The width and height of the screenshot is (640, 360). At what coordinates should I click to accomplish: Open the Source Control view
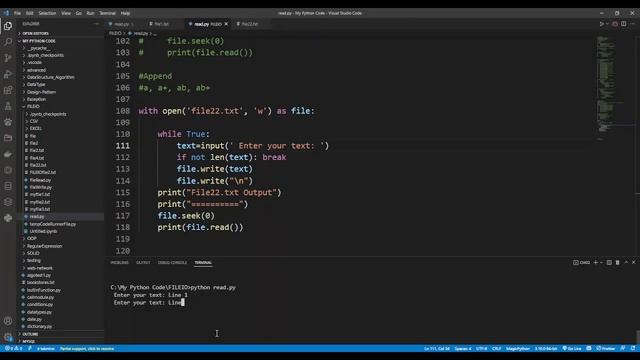(8, 58)
